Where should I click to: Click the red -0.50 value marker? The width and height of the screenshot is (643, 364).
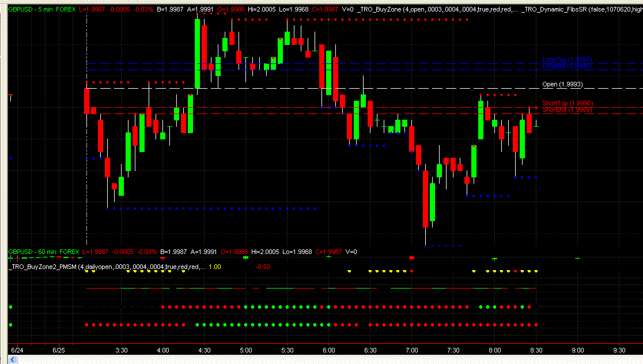click(x=262, y=267)
